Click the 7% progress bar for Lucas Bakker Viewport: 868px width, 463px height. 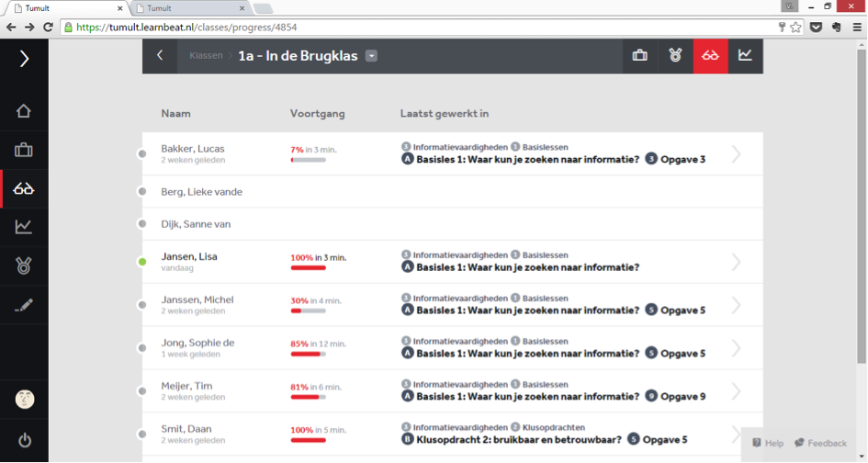point(309,160)
